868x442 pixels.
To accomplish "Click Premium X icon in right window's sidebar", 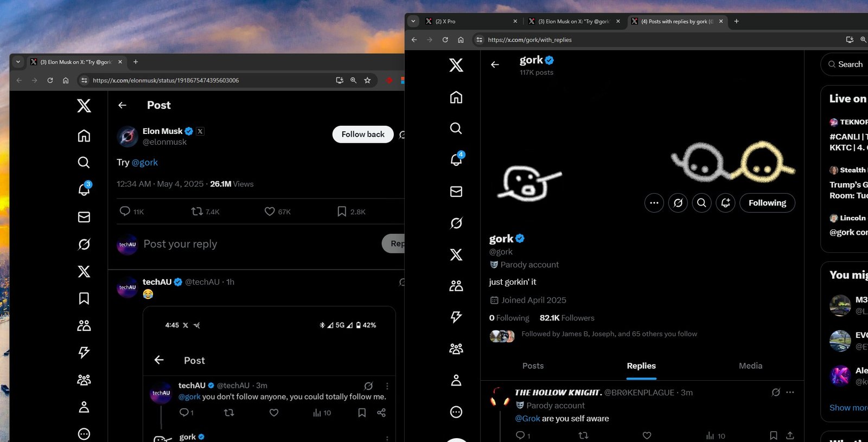I will 456,254.
